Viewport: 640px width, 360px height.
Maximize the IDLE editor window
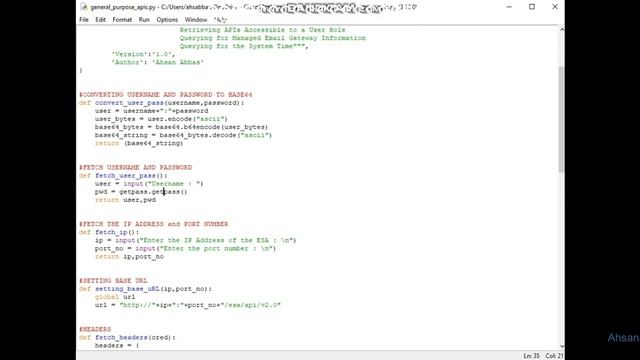(x=532, y=7)
